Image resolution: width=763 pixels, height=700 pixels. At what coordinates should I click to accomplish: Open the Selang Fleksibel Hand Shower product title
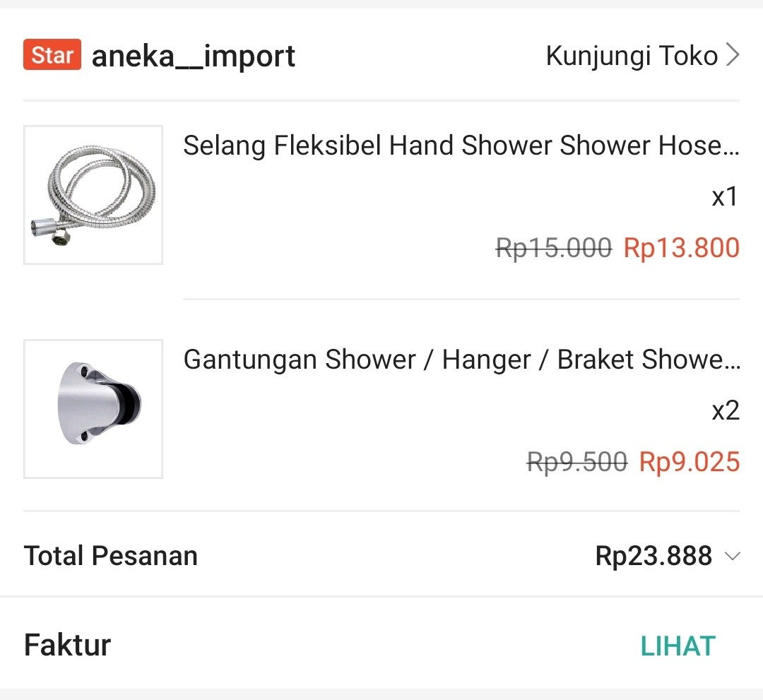point(459,146)
